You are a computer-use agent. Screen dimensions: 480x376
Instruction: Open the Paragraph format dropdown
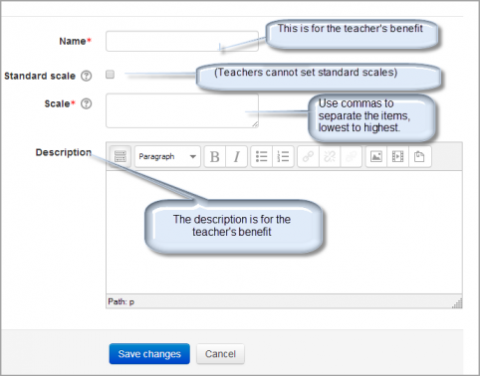168,156
